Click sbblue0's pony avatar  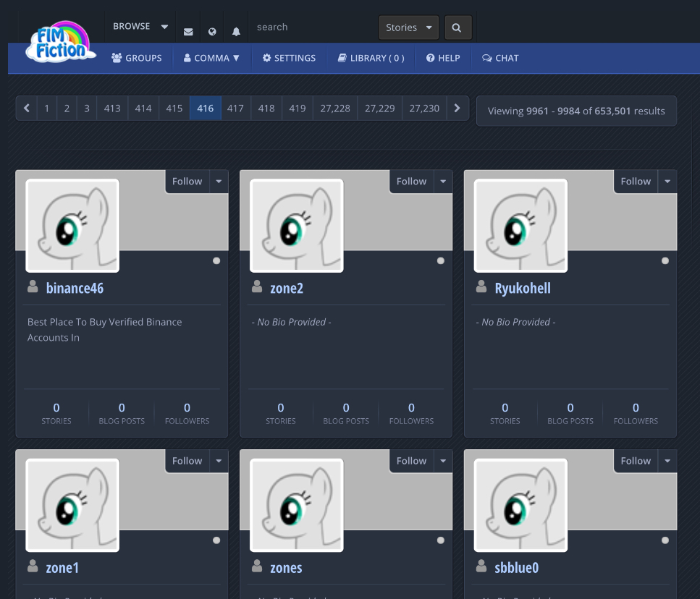tap(520, 506)
